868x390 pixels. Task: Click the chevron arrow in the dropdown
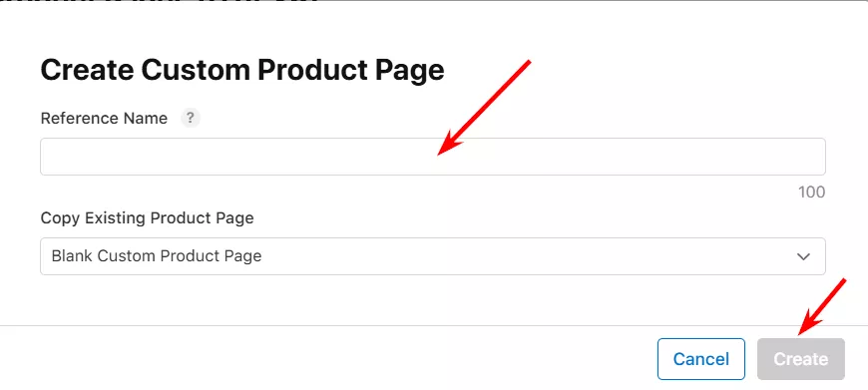(x=803, y=256)
